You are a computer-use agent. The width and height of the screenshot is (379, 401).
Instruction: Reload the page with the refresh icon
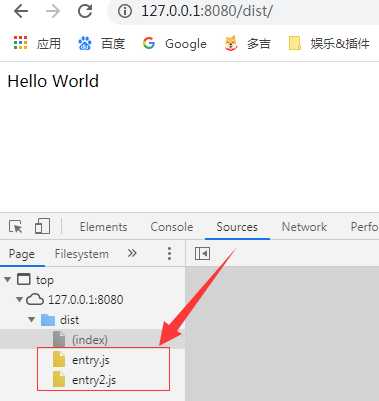coord(85,11)
